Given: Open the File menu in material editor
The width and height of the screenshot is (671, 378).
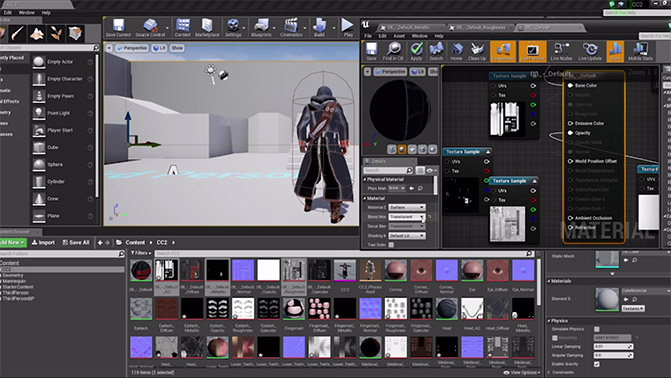Looking at the screenshot, I should click(368, 36).
